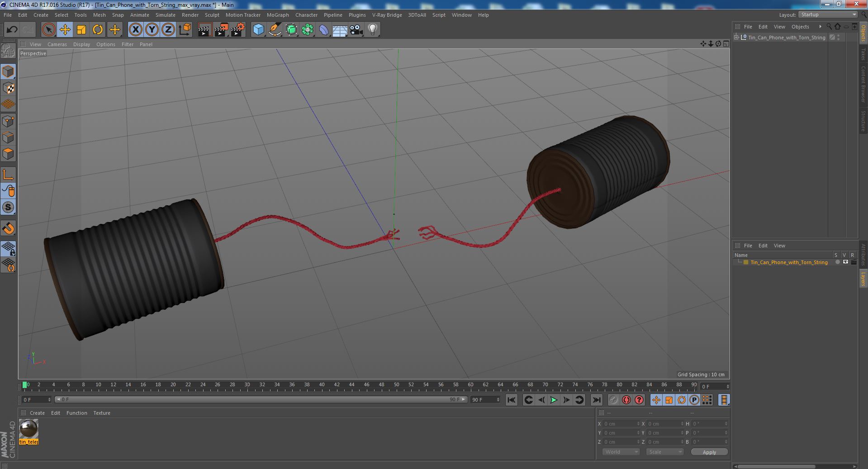Open the World coordinate dropdown
Image resolution: width=868 pixels, height=469 pixels.
(x=621, y=452)
